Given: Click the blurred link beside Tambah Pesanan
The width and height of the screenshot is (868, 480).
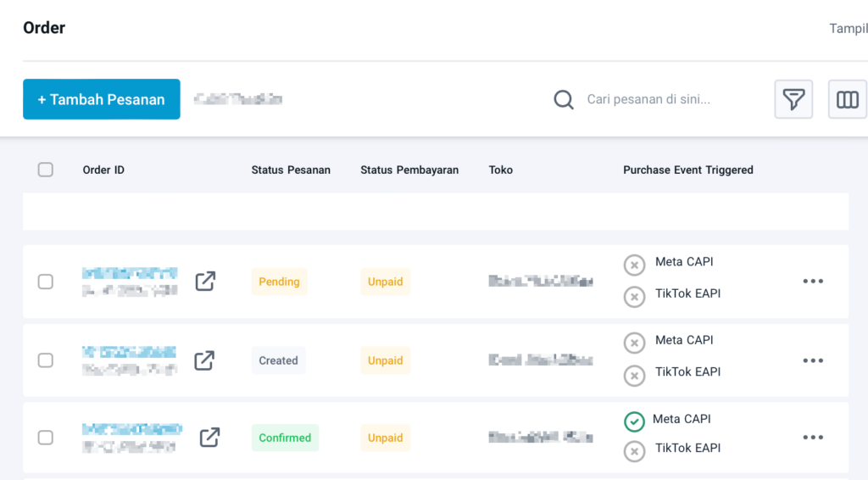Looking at the screenshot, I should (238, 99).
